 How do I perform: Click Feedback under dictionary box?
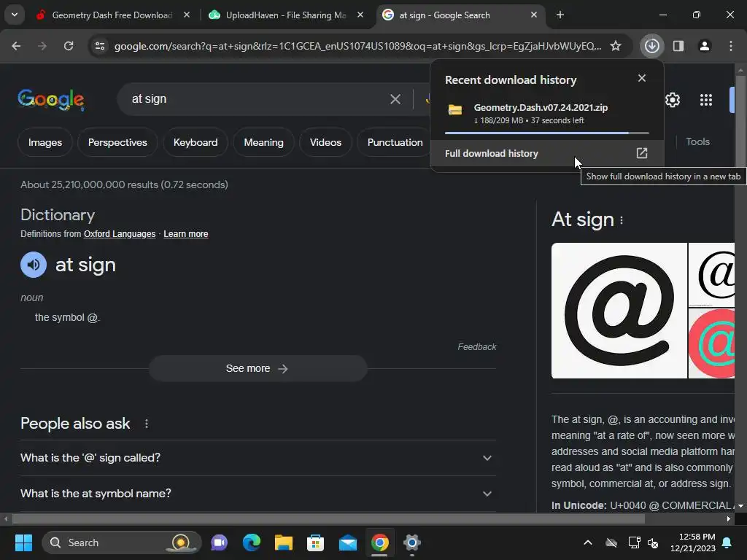(x=477, y=346)
